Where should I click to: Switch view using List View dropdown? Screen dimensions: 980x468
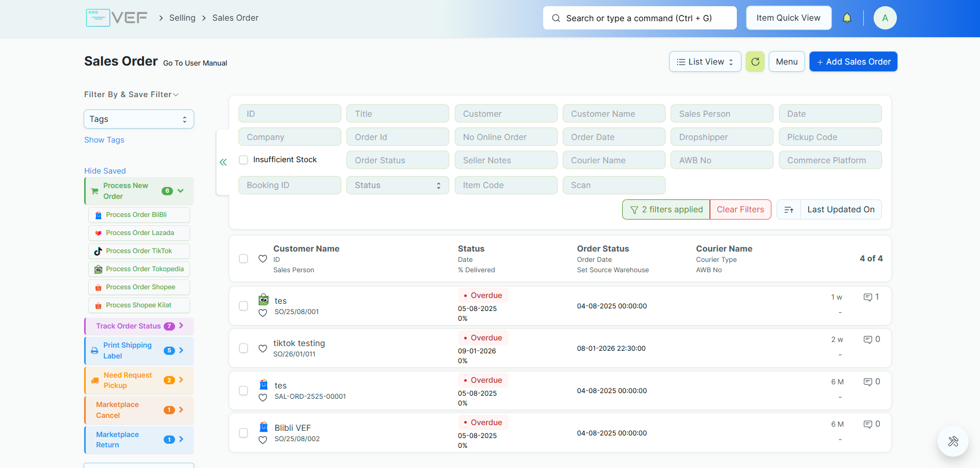coord(705,62)
